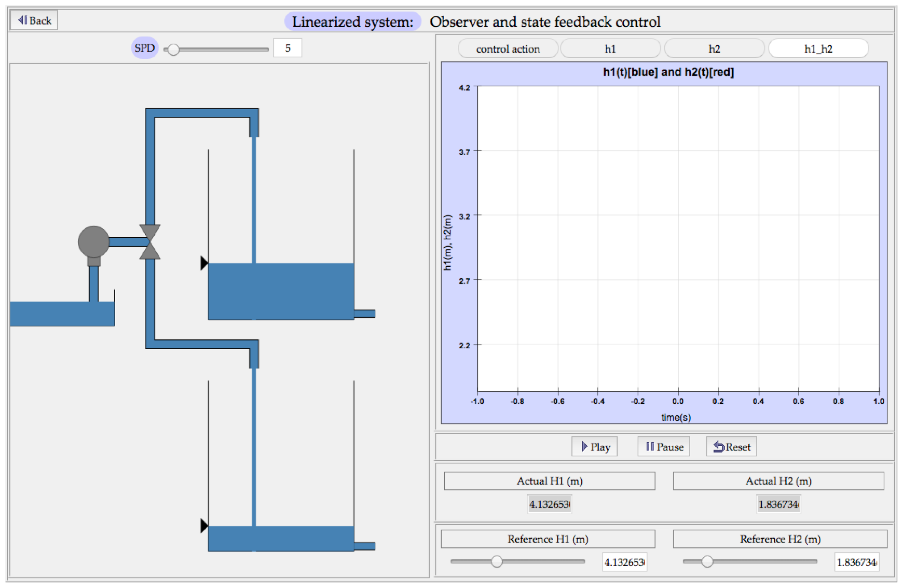The height and width of the screenshot is (588, 903).
Task: Click the Reference H1 slider handle
Action: (497, 562)
